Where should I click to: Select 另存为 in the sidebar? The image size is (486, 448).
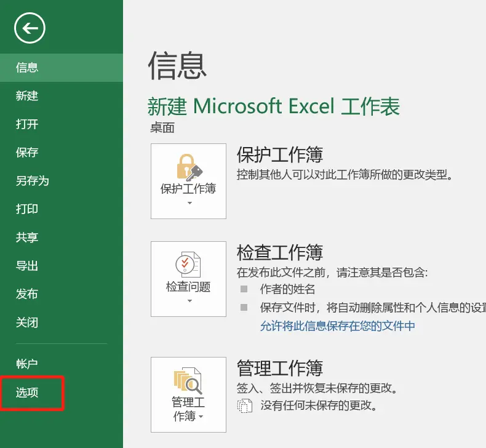click(62, 181)
